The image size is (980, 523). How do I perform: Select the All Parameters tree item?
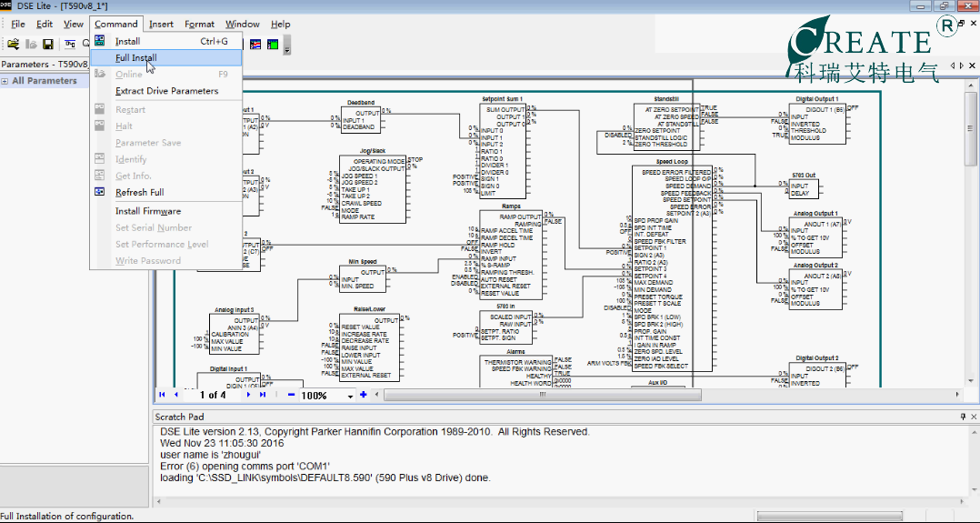45,81
